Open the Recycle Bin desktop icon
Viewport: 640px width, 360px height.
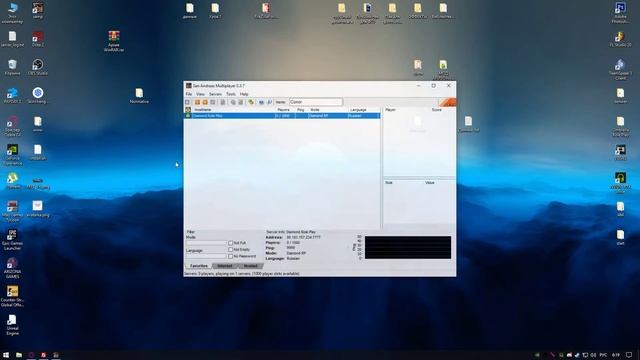12,67
